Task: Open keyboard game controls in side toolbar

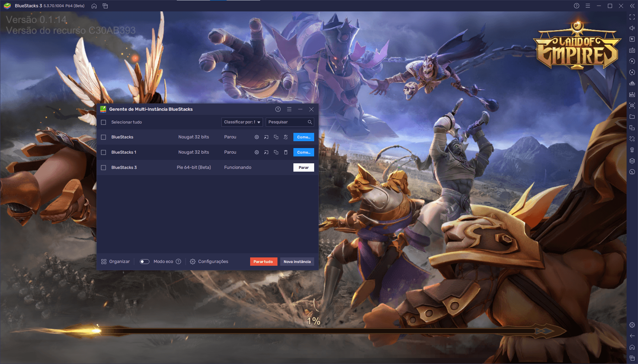Action: click(x=632, y=50)
